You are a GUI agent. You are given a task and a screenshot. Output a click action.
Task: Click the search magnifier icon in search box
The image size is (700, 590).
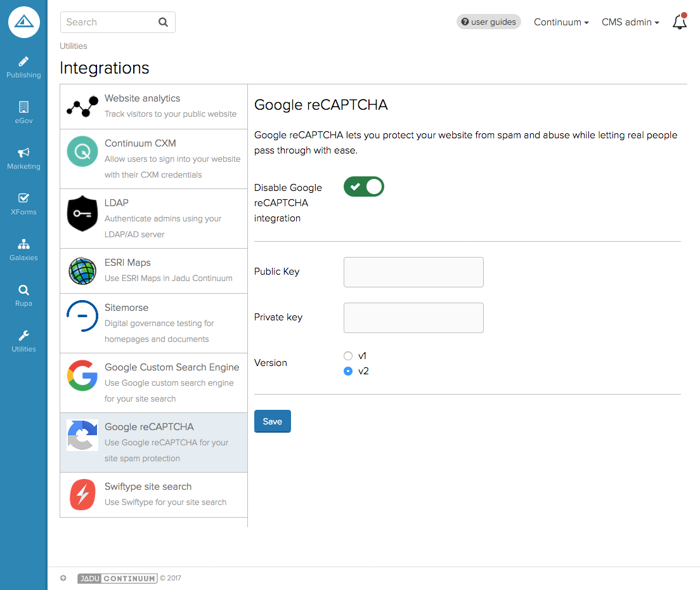pyautogui.click(x=164, y=22)
